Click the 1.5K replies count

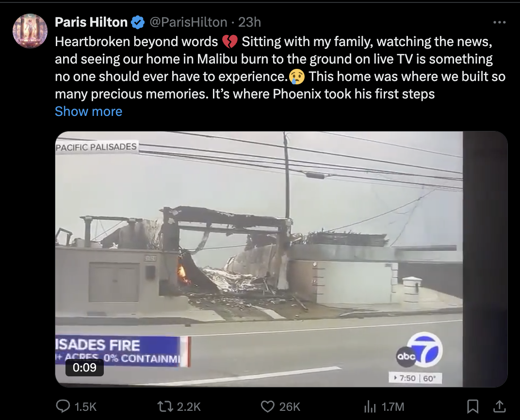click(85, 406)
